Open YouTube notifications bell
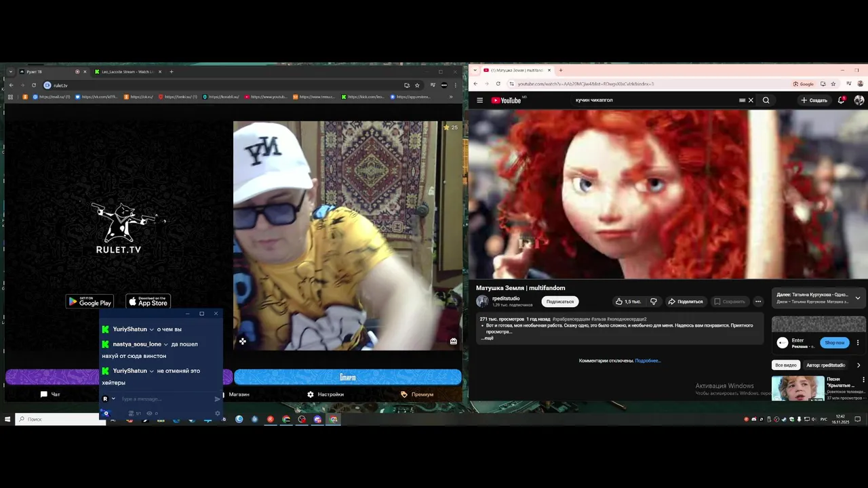Screen dimensions: 868x488 point(842,100)
